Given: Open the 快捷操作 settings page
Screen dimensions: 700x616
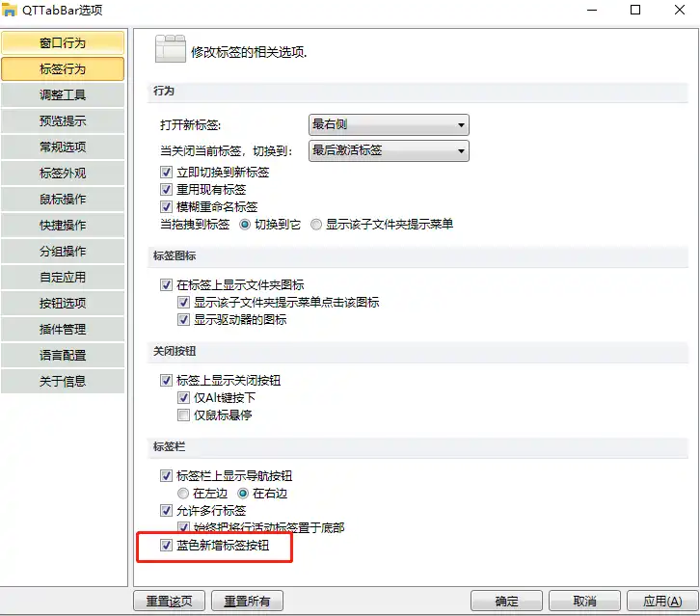Looking at the screenshot, I should click(x=63, y=225).
